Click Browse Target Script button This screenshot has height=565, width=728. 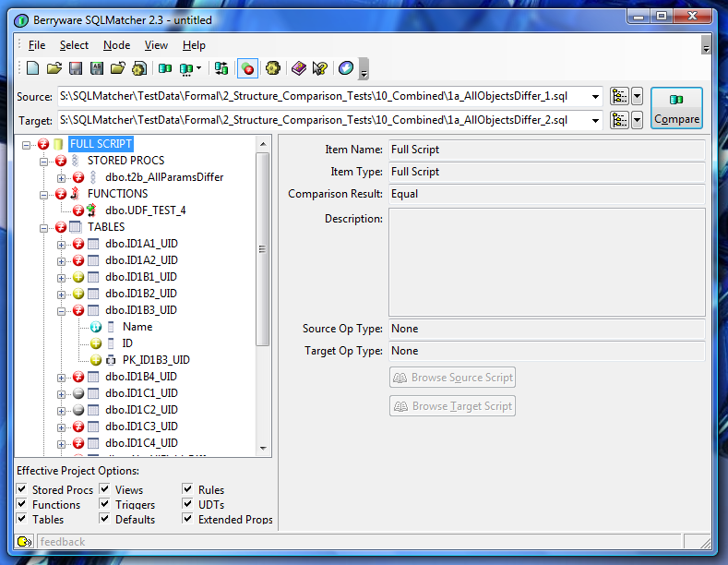pyautogui.click(x=453, y=406)
